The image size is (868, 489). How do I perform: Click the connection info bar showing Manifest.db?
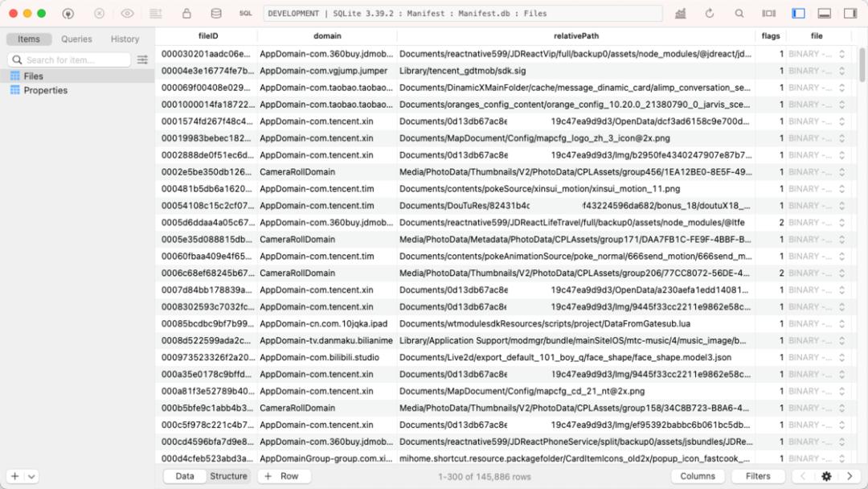(463, 14)
